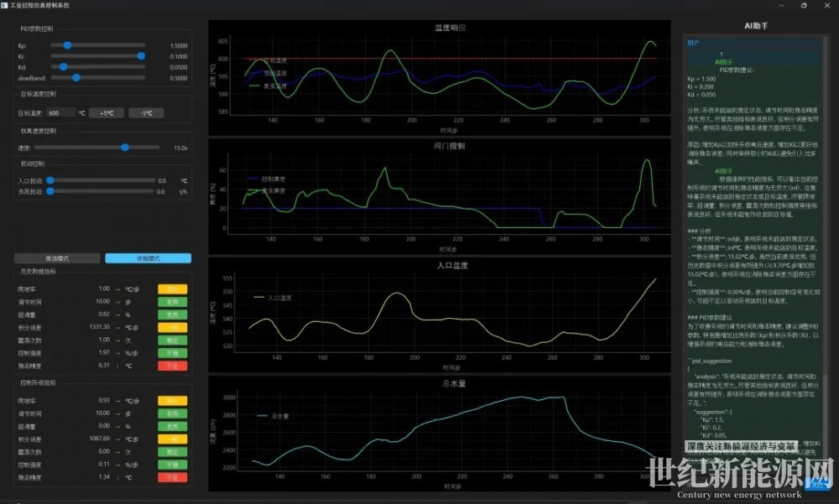Select suggested Kp = 1.500 line

[x=701, y=79]
